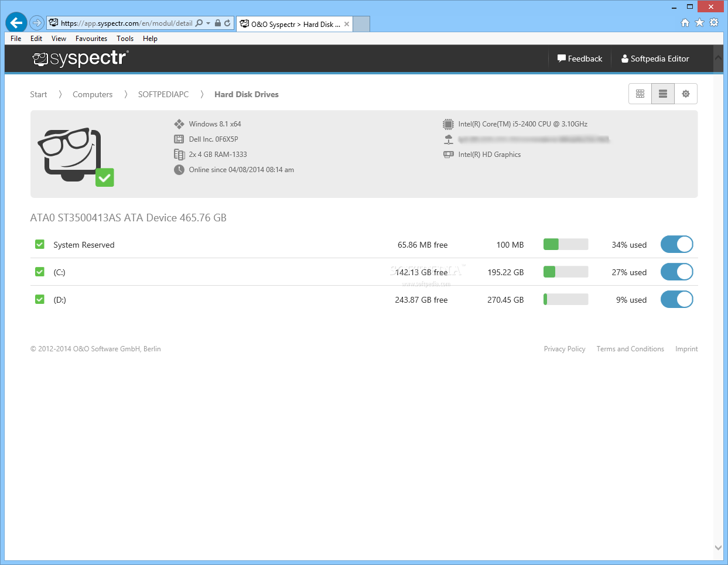The height and width of the screenshot is (565, 728).
Task: Click the Dell motherboard icon
Action: point(179,139)
